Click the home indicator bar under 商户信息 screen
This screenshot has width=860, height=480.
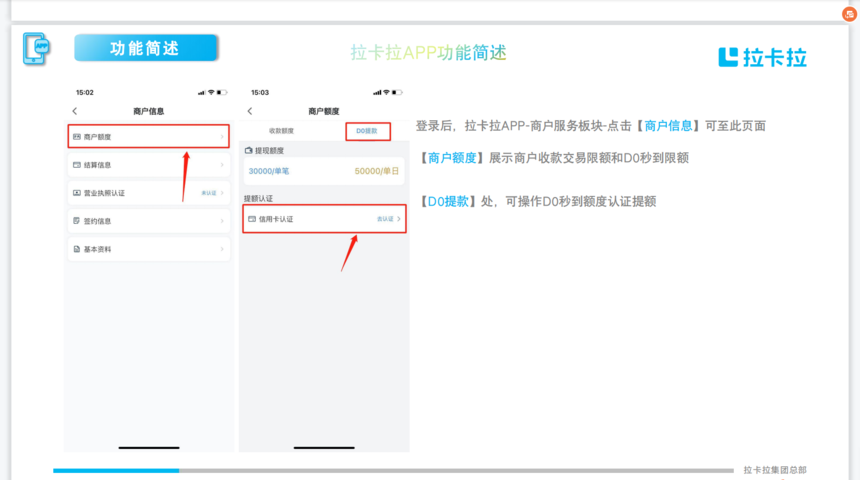point(149,448)
